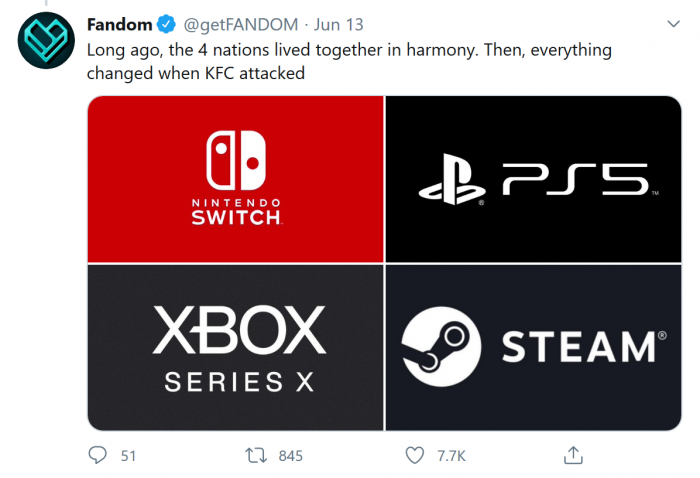Click the 7.7K likes count
700x478 pixels.
coord(450,456)
